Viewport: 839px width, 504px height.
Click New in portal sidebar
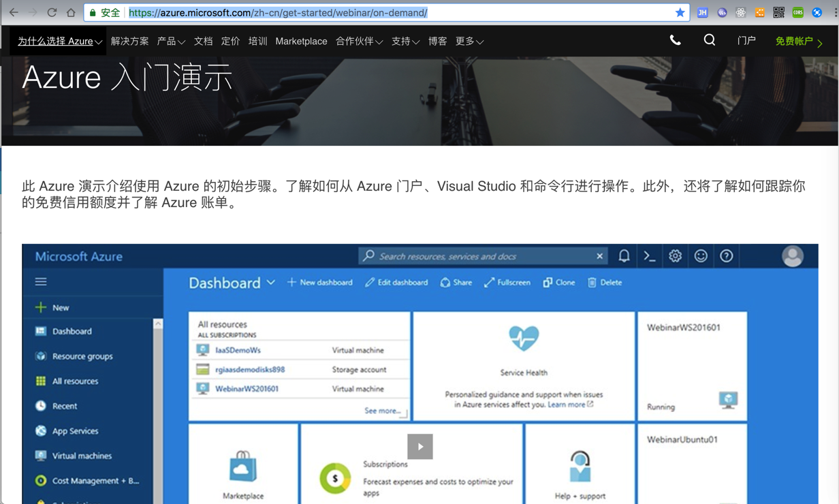pyautogui.click(x=52, y=308)
